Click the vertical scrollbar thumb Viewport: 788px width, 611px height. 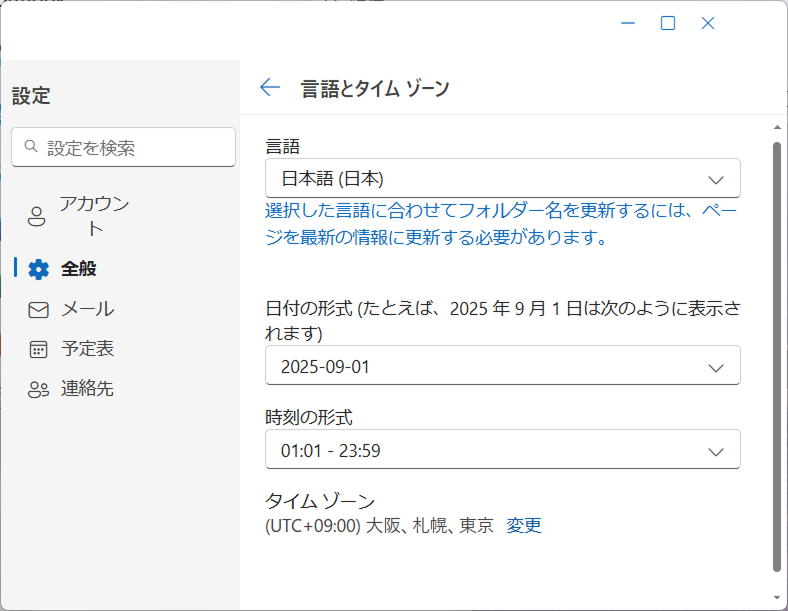click(x=777, y=357)
